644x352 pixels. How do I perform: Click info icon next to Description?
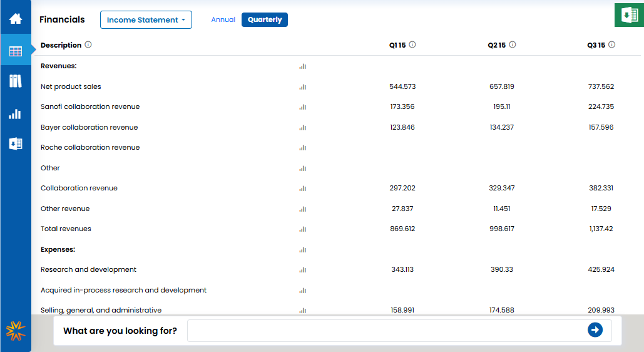pyautogui.click(x=88, y=44)
